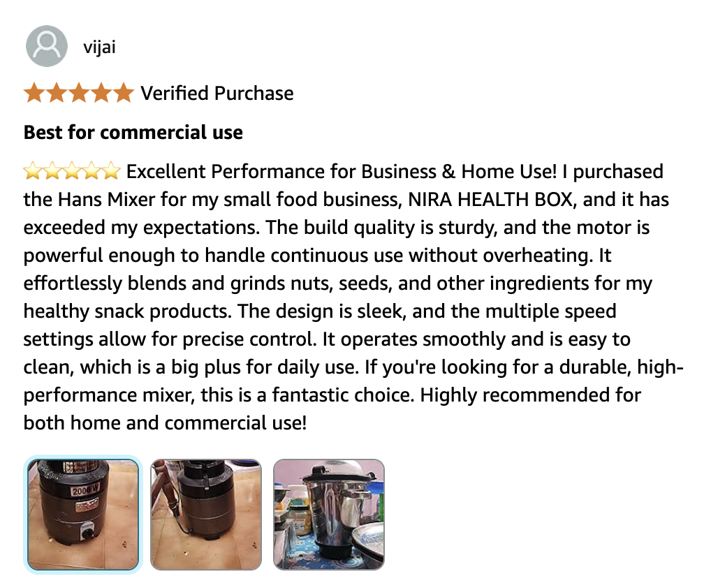This screenshot has height=588, width=711.
Task: Click the fifth orange rating star
Action: point(123,93)
